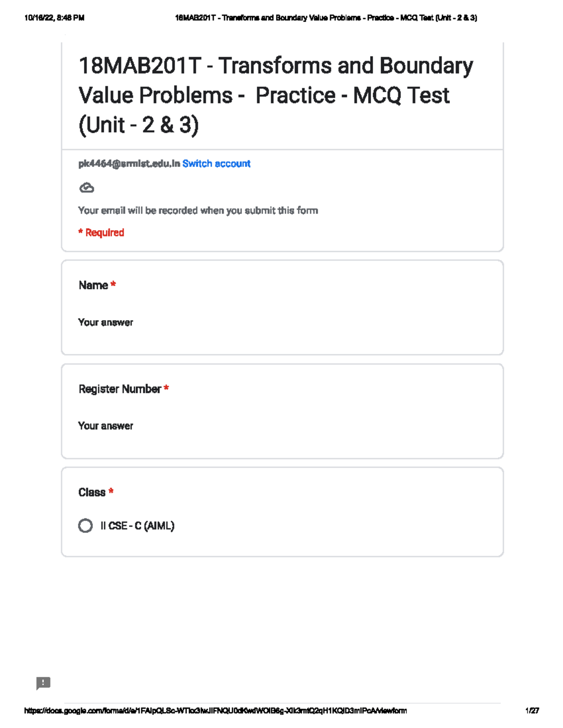Open the docs.google.com form URL in footer
The height and width of the screenshot is (728, 563).
click(215, 711)
